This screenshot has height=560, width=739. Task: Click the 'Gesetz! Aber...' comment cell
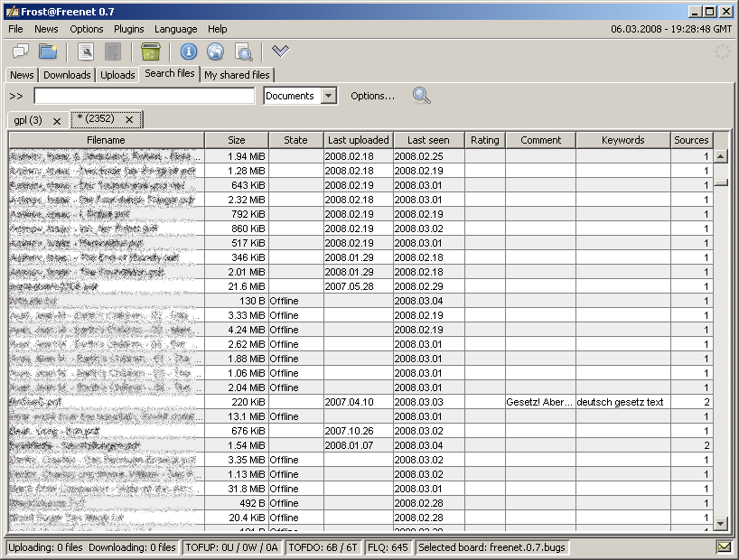[540, 402]
